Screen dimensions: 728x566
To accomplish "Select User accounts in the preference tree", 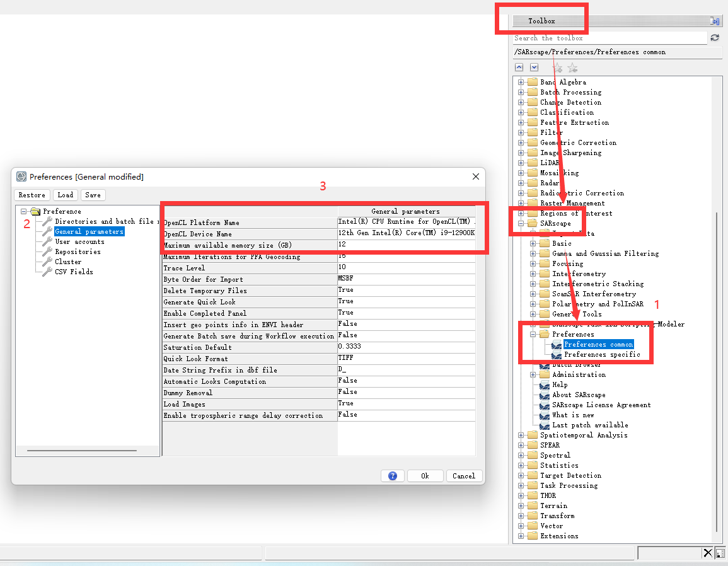I will pos(79,241).
